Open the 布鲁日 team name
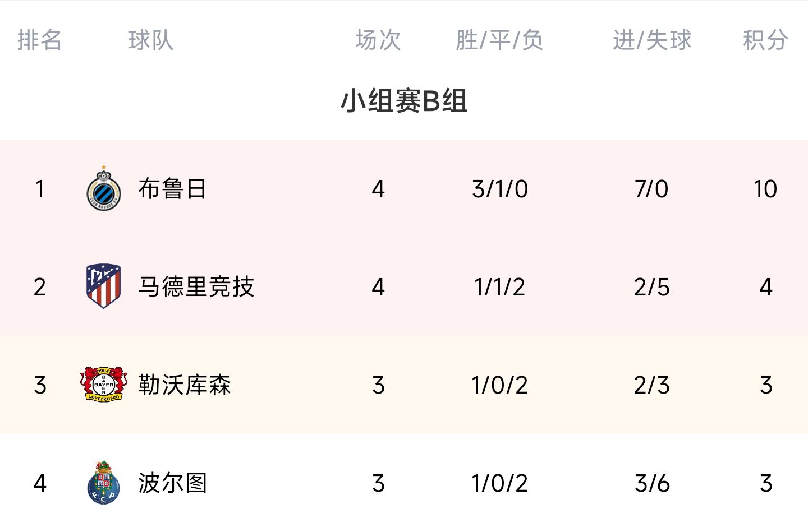The height and width of the screenshot is (532, 808). point(172,189)
